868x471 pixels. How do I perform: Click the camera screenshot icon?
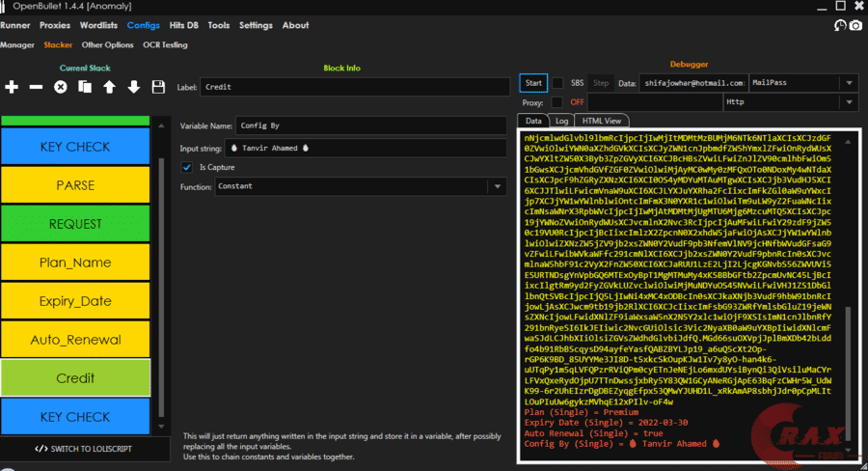(x=854, y=26)
